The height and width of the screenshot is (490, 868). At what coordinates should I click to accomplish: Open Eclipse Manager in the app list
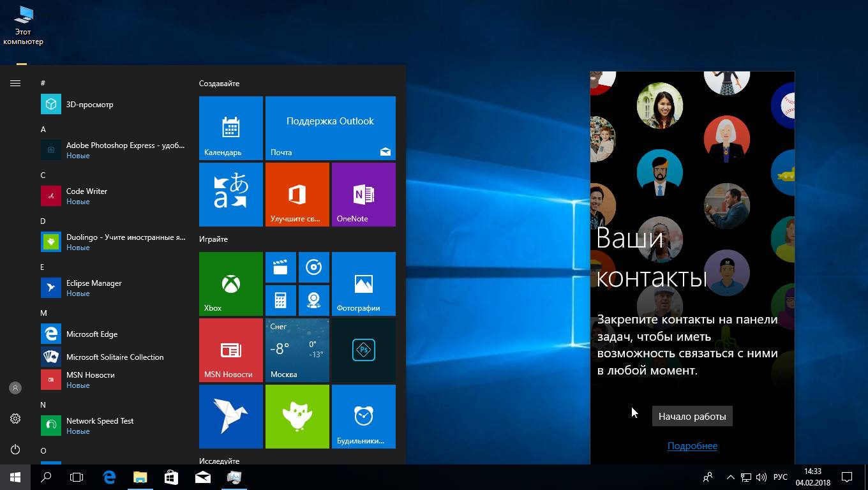tap(114, 288)
